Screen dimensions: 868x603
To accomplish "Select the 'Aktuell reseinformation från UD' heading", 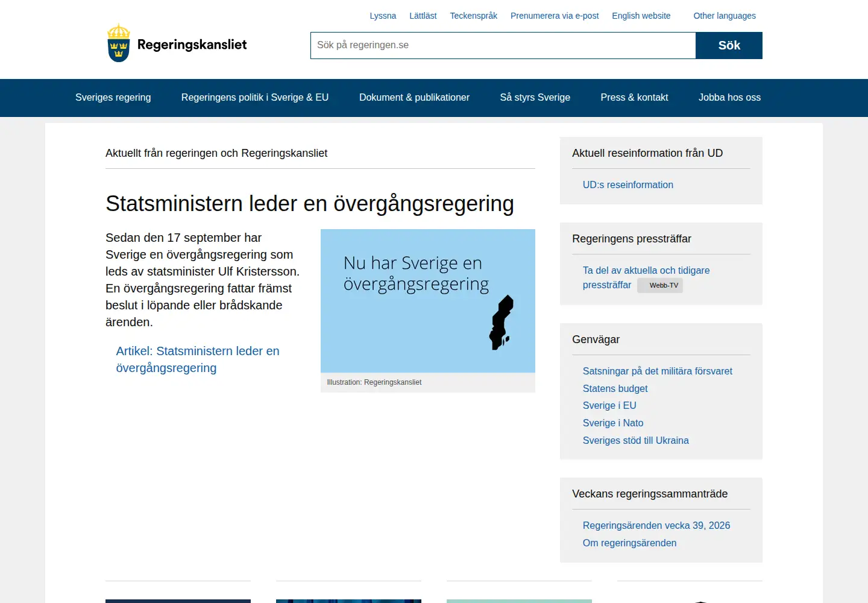I will 647,153.
